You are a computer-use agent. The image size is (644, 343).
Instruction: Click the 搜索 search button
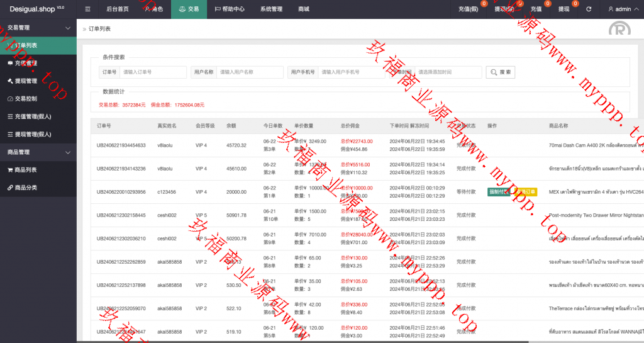click(501, 72)
